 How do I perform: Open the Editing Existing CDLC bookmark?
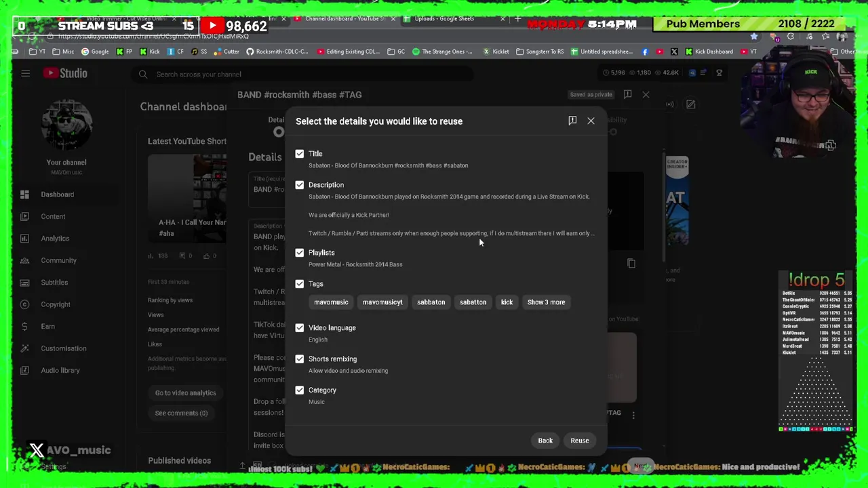[349, 52]
